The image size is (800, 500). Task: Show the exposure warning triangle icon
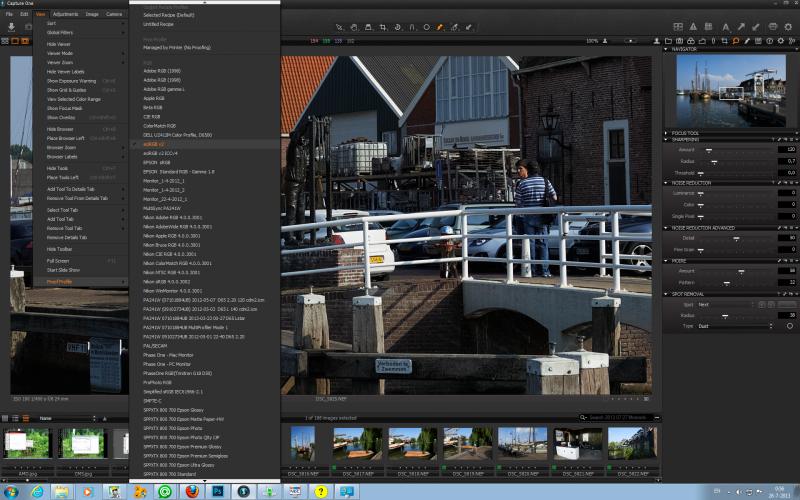(693, 27)
